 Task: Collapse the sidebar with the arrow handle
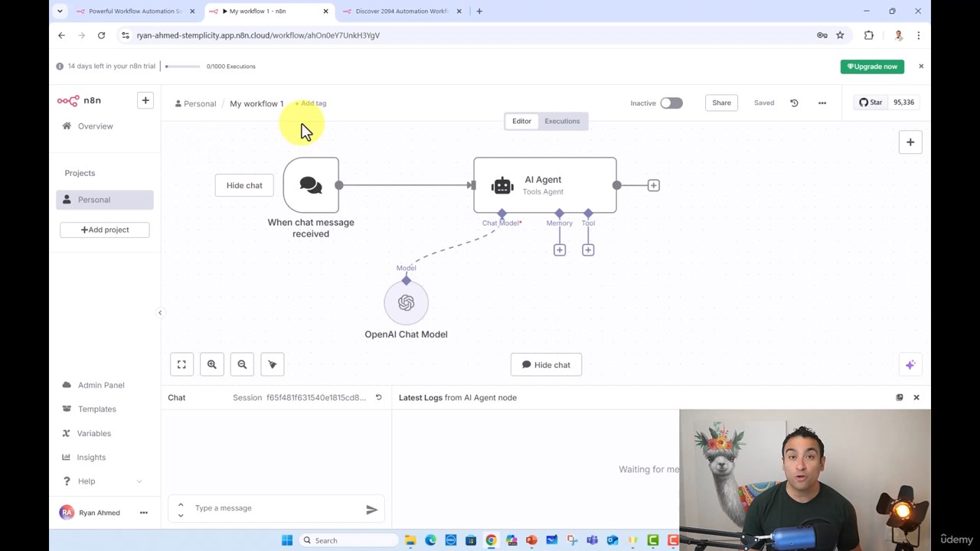point(160,312)
